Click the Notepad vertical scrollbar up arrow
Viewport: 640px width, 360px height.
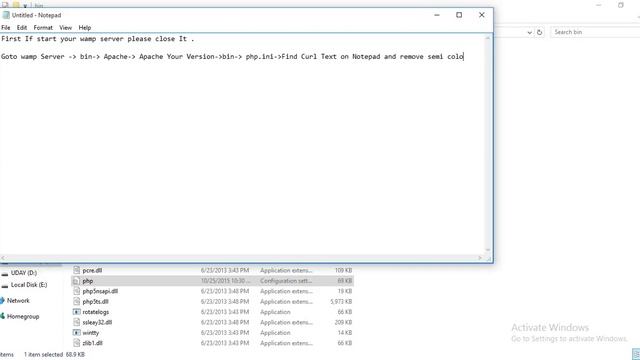click(x=487, y=38)
